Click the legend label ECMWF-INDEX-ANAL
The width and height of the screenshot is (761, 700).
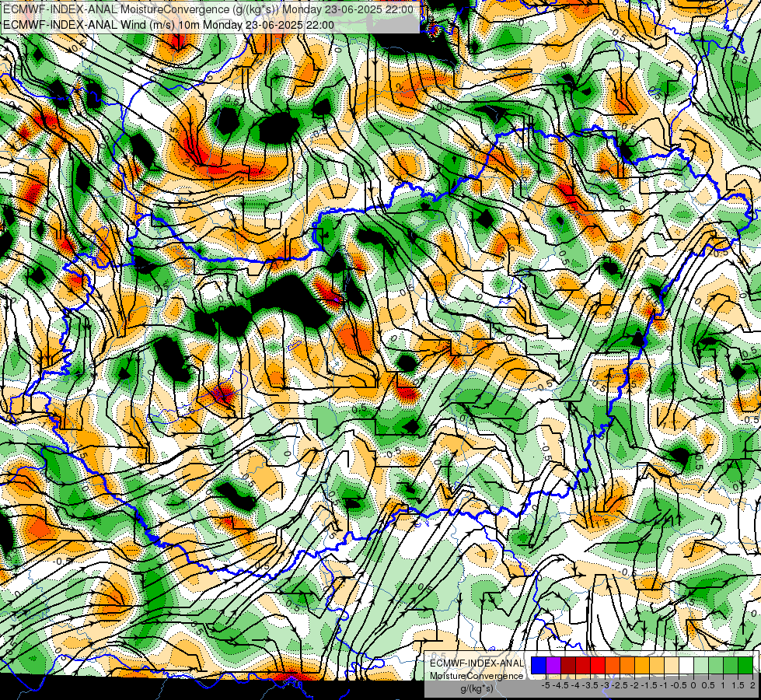pyautogui.click(x=476, y=663)
